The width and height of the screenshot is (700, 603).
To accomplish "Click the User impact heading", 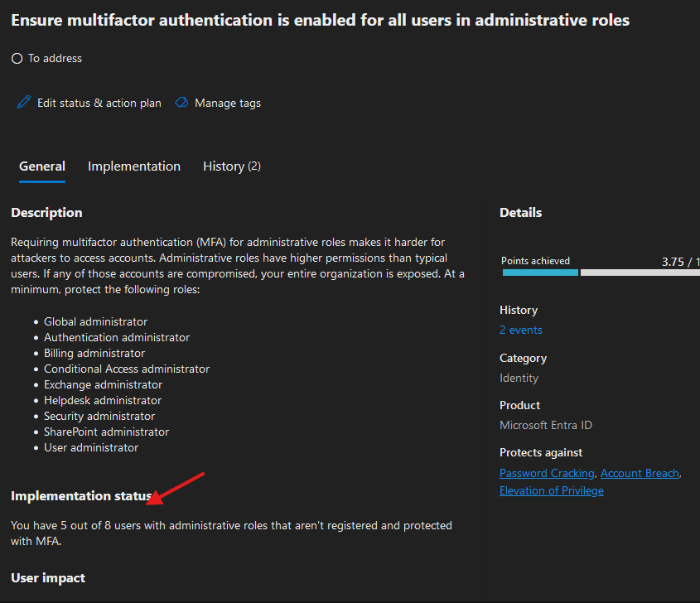I will (48, 578).
